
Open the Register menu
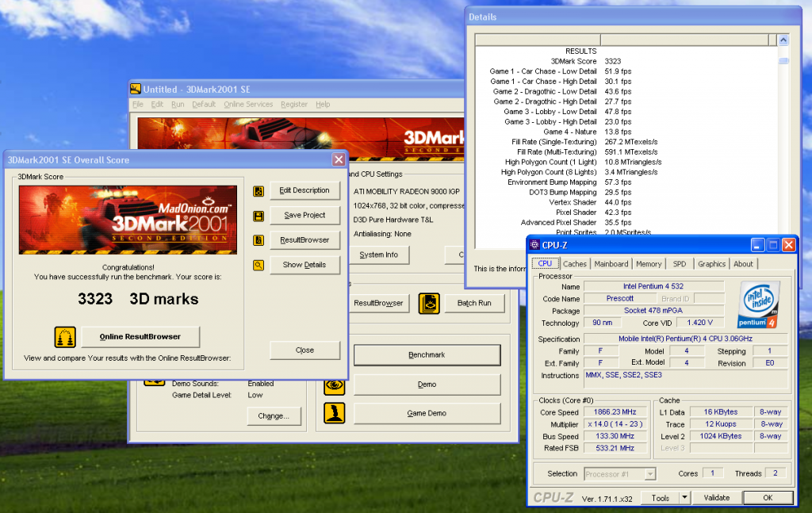pyautogui.click(x=294, y=104)
